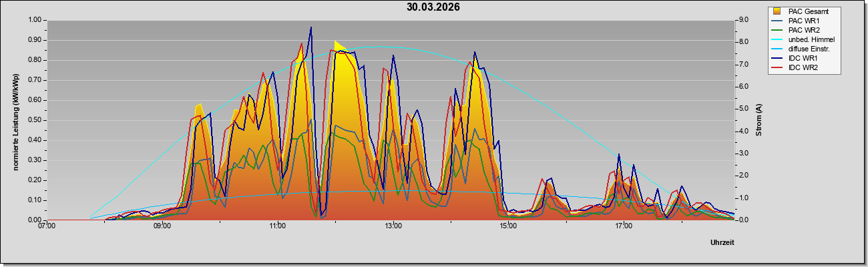868x267 pixels.
Task: Click the chart date title 30.03.2026
Action: 433,7
